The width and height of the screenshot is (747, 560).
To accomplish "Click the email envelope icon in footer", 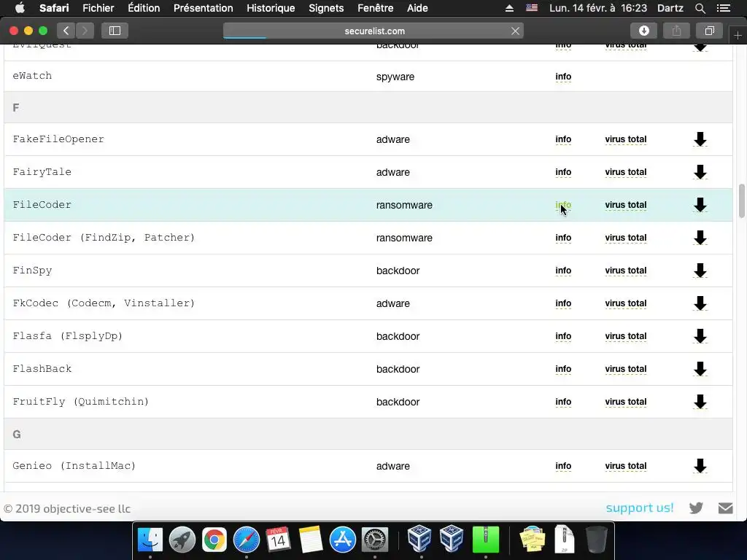I will 726,508.
